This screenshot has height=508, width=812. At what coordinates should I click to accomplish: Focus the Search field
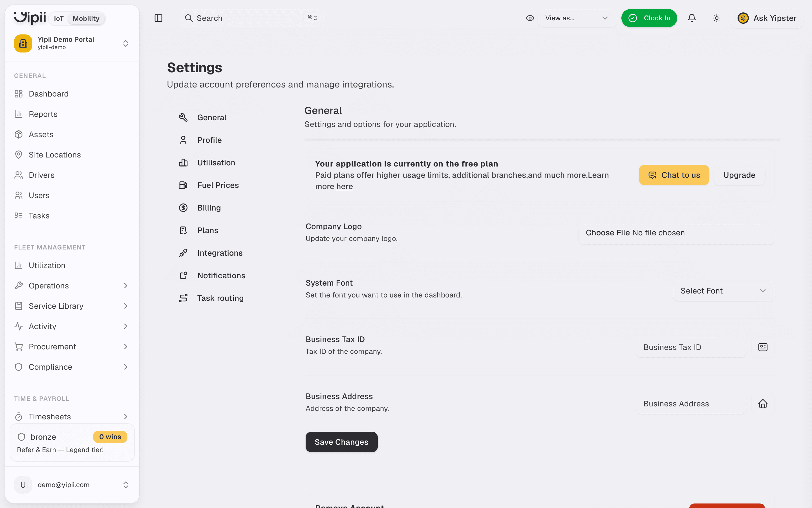252,18
